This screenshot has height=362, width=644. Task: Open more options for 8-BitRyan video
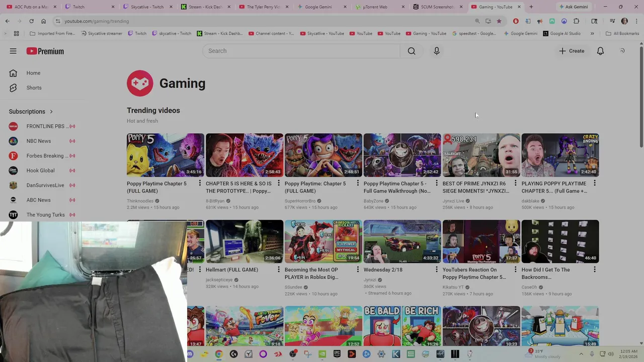[x=279, y=183]
